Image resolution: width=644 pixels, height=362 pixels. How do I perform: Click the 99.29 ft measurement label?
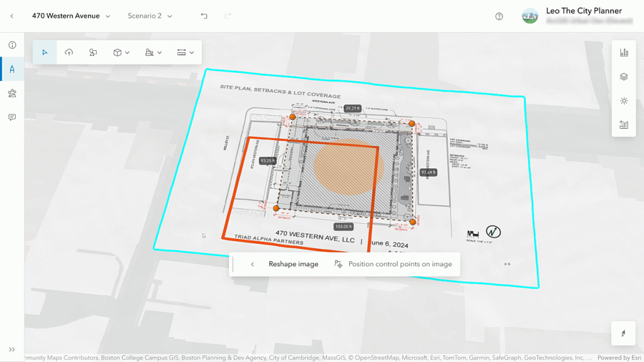click(352, 108)
